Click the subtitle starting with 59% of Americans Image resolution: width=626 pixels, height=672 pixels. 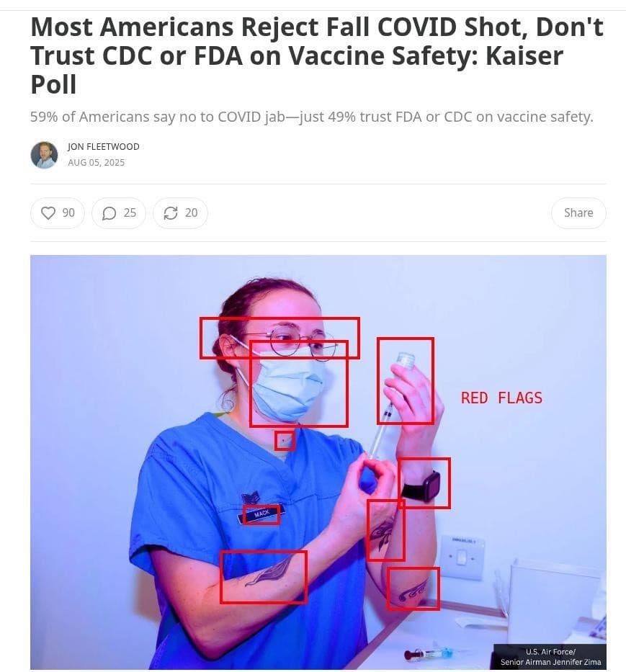312,117
